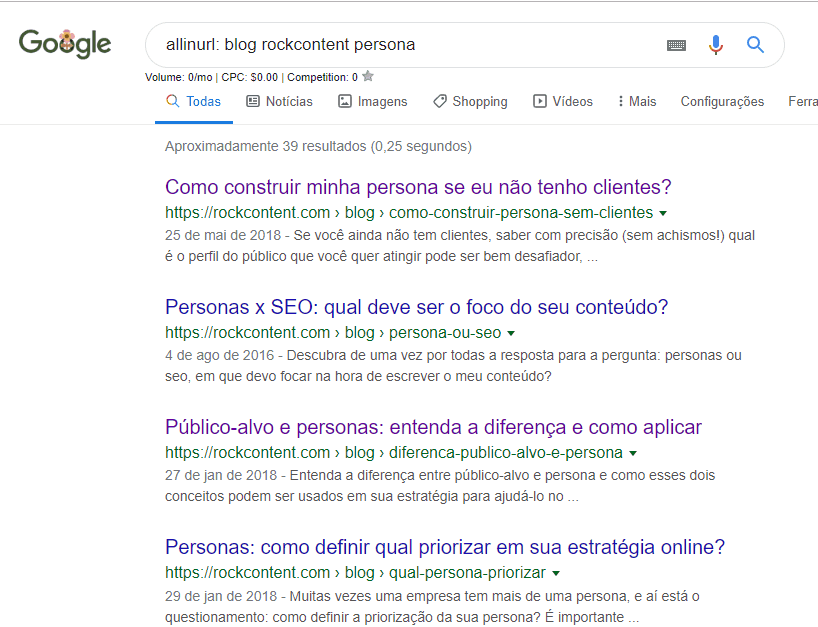Click the 'Competition: 0' text
The height and width of the screenshot is (627, 818).
tap(322, 77)
